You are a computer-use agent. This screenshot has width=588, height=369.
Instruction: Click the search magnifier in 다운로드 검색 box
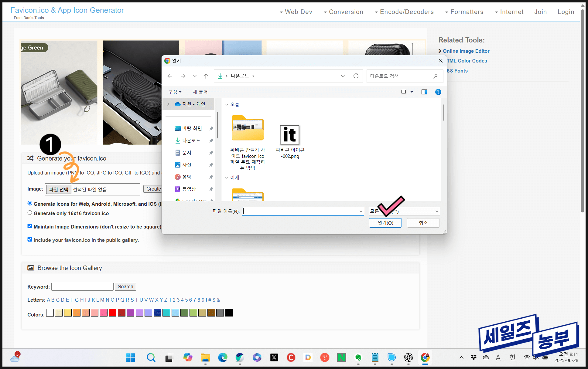[435, 76]
